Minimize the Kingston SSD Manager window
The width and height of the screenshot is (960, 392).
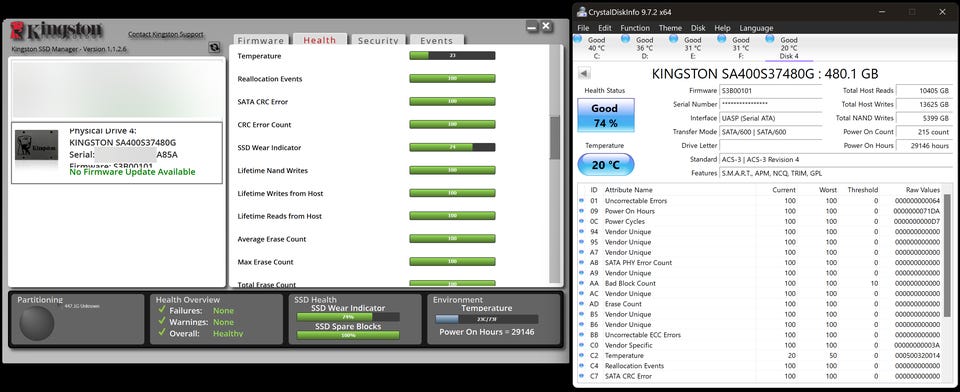531,26
